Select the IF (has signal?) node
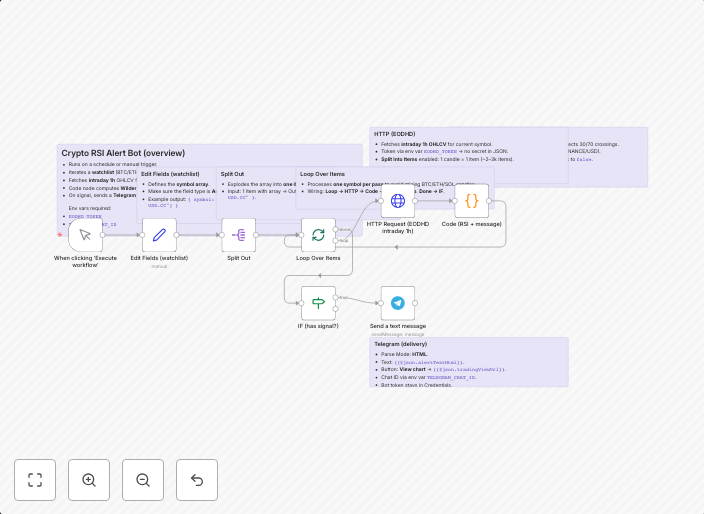704x514 pixels. (318, 303)
